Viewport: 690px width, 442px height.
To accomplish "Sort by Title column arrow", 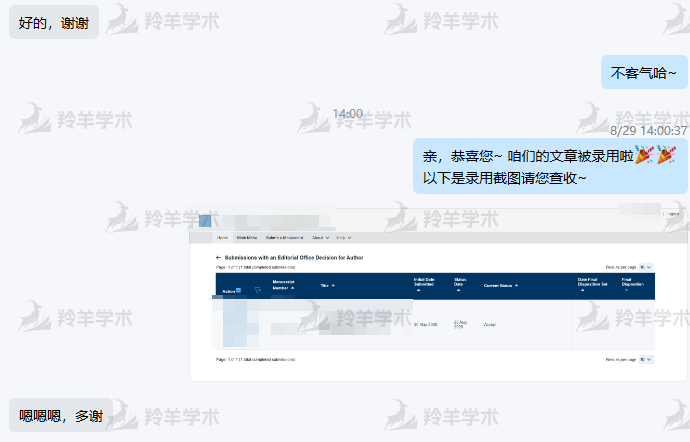I will coord(333,285).
